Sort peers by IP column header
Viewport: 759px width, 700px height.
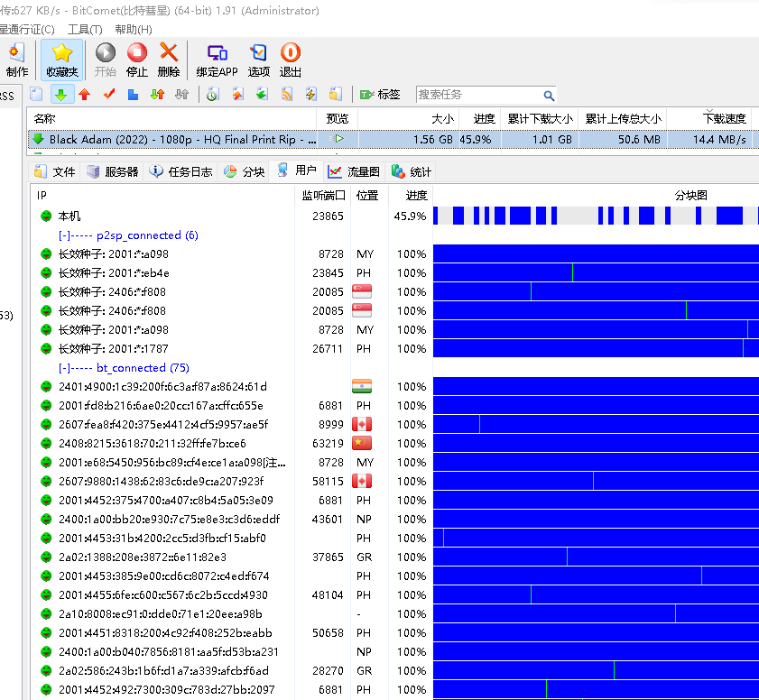162,196
